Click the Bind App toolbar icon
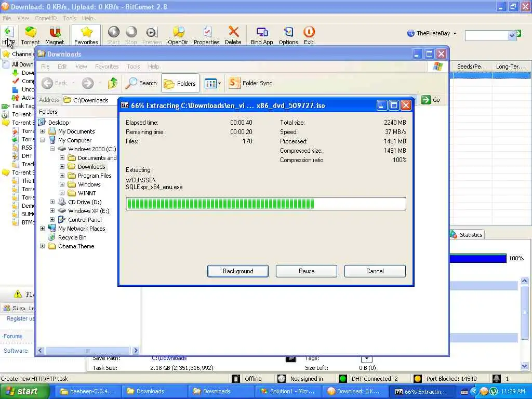This screenshot has width=532, height=399. point(262,35)
